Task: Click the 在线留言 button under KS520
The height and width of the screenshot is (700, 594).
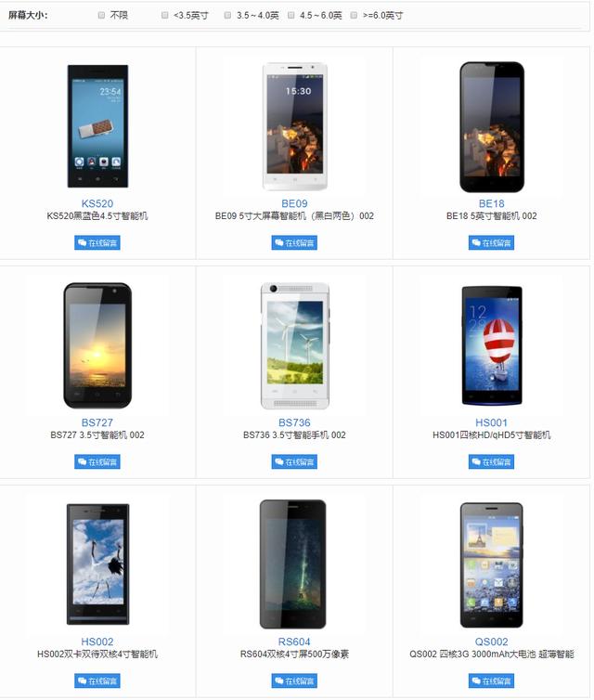Action: pyautogui.click(x=97, y=243)
